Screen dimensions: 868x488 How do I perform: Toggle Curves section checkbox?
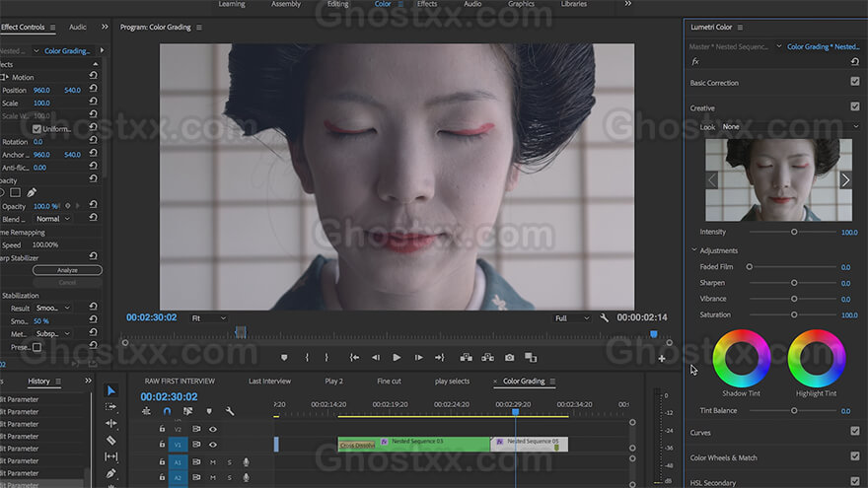(x=855, y=431)
